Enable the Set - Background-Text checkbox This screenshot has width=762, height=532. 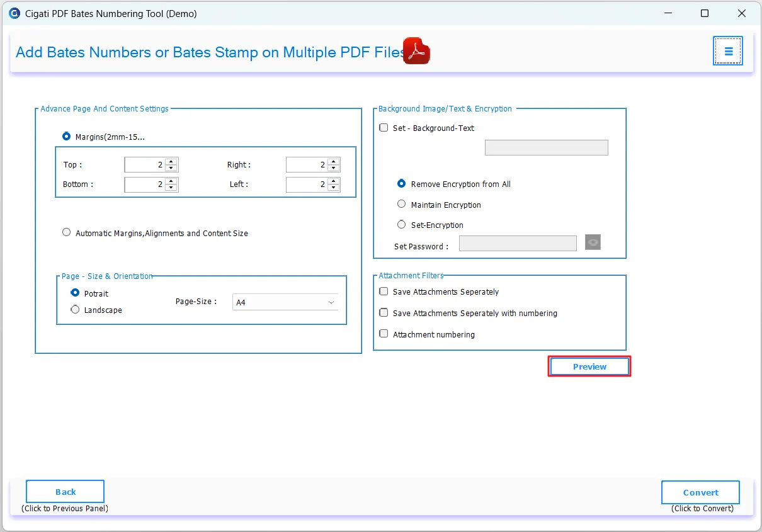pos(384,127)
